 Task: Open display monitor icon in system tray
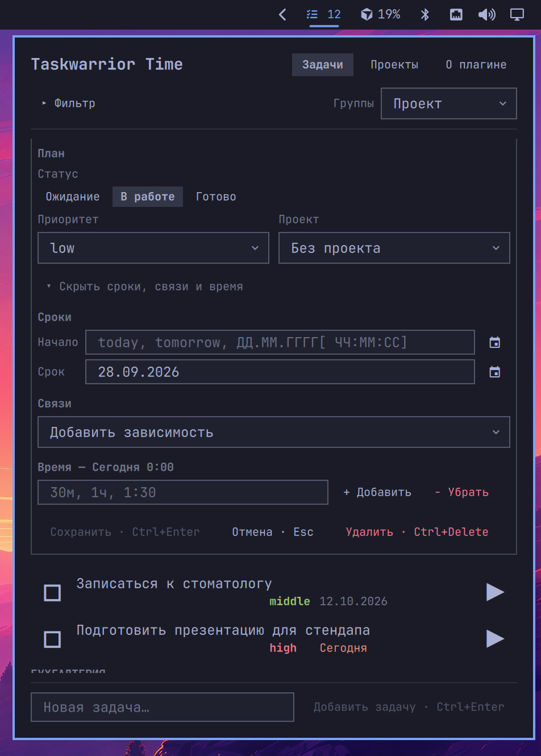tap(517, 14)
